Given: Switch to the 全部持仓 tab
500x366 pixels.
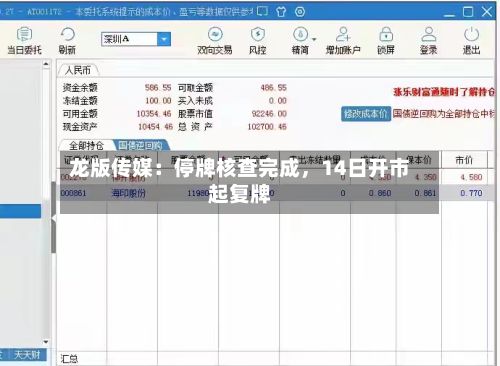Looking at the screenshot, I should [x=86, y=145].
